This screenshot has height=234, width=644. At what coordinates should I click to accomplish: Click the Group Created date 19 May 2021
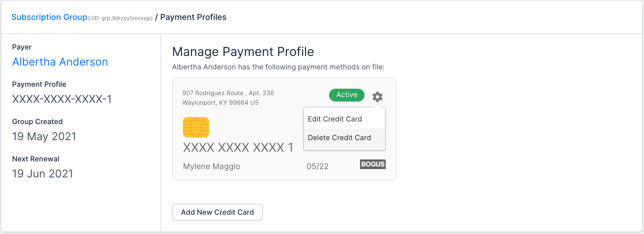[44, 136]
